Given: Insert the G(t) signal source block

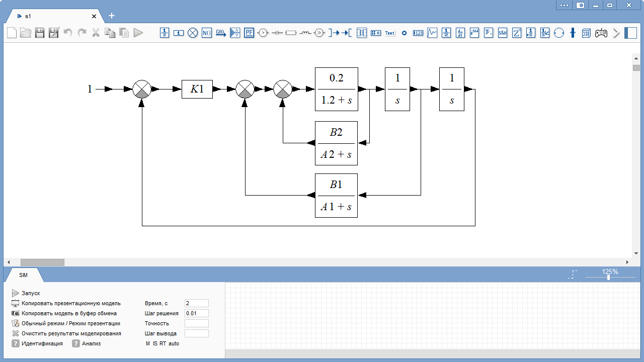Looking at the screenshot, I should 221,33.
